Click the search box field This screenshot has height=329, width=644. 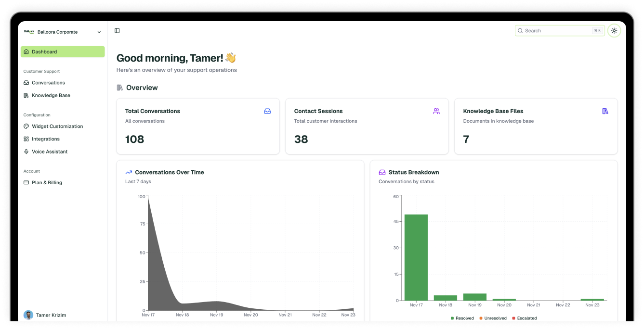point(554,31)
